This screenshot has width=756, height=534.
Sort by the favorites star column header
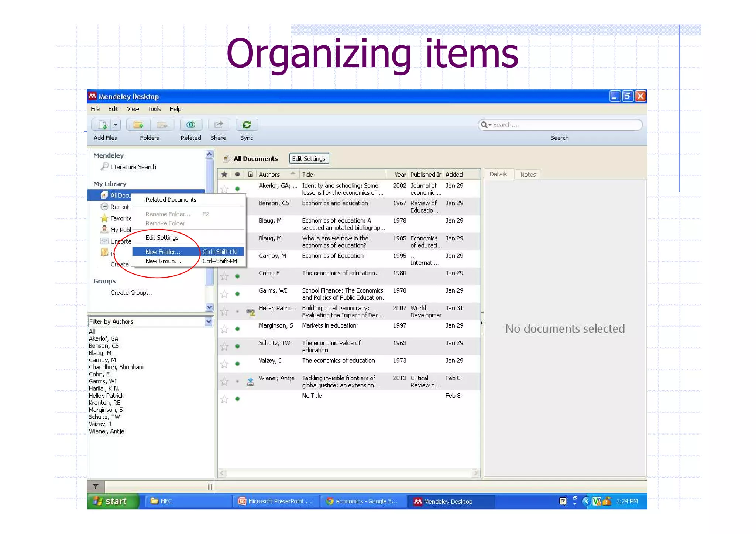224,175
